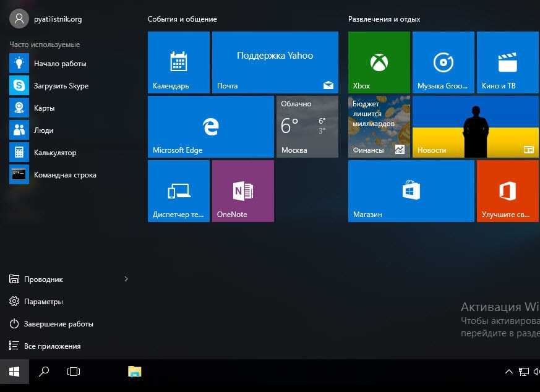Click the Task View taskbar icon
Image resolution: width=540 pixels, height=392 pixels.
pos(74,372)
